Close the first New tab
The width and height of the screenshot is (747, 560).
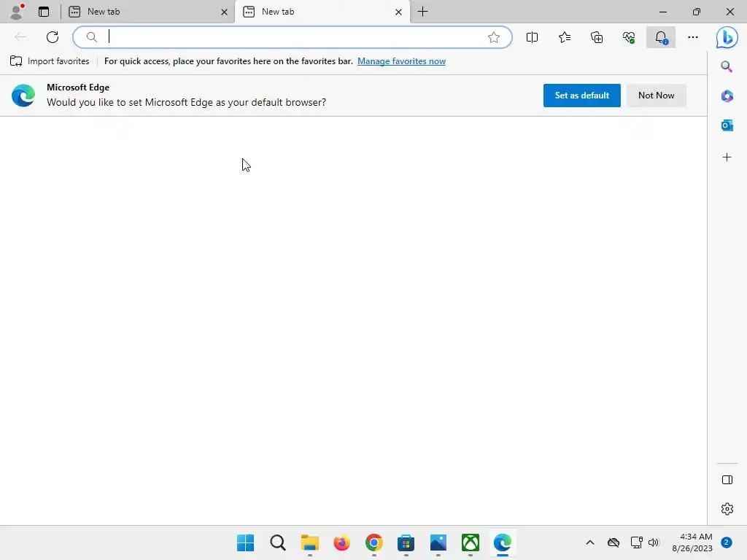point(225,12)
